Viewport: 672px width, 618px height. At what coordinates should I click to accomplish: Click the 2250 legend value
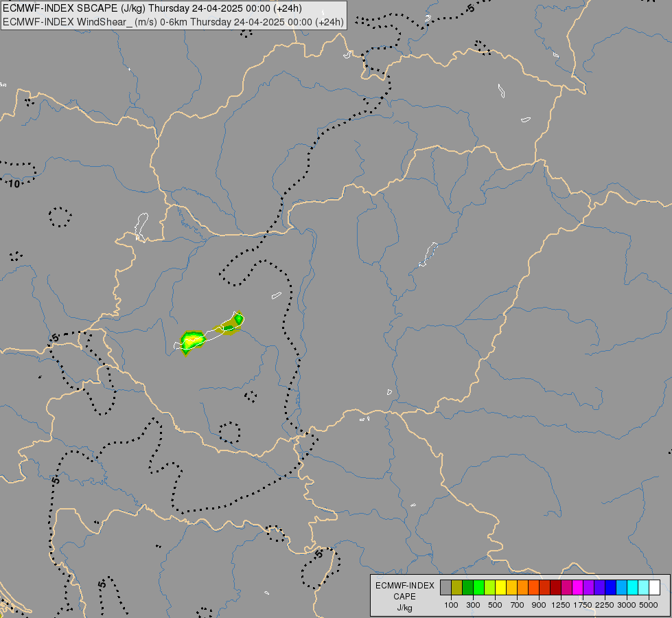[605, 605]
